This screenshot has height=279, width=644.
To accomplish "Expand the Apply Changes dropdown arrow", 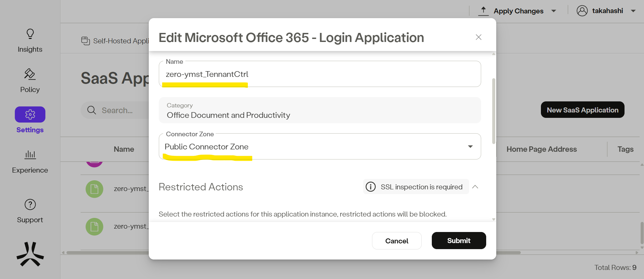I will coord(554,11).
